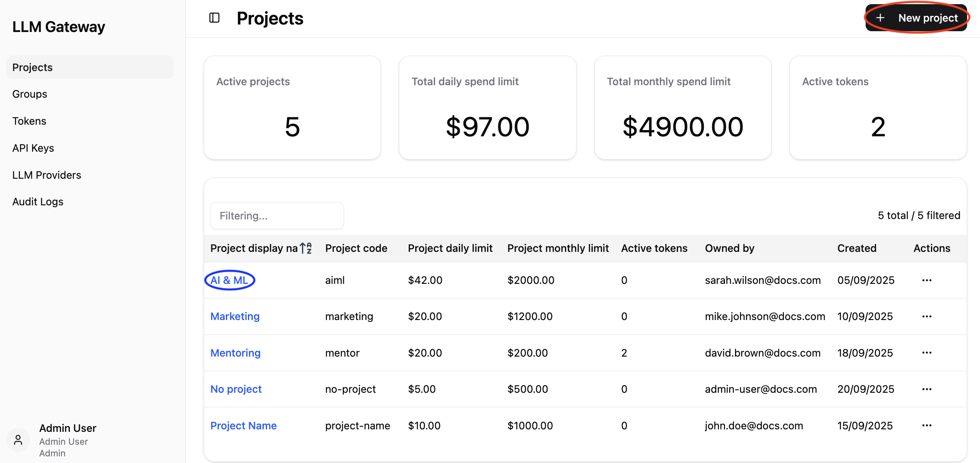Click the no-project code cell
The height and width of the screenshot is (463, 980).
point(350,389)
